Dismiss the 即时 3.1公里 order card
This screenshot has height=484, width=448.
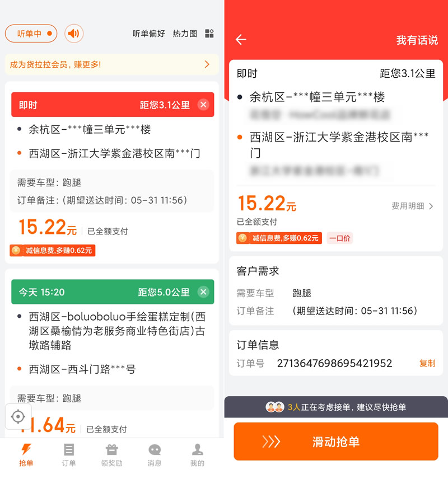pyautogui.click(x=203, y=105)
